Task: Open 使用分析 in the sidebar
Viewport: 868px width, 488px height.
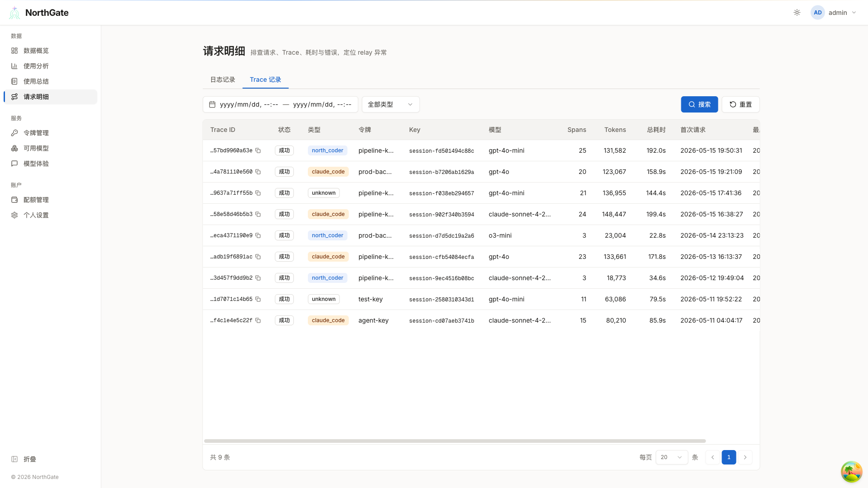Action: [50, 66]
